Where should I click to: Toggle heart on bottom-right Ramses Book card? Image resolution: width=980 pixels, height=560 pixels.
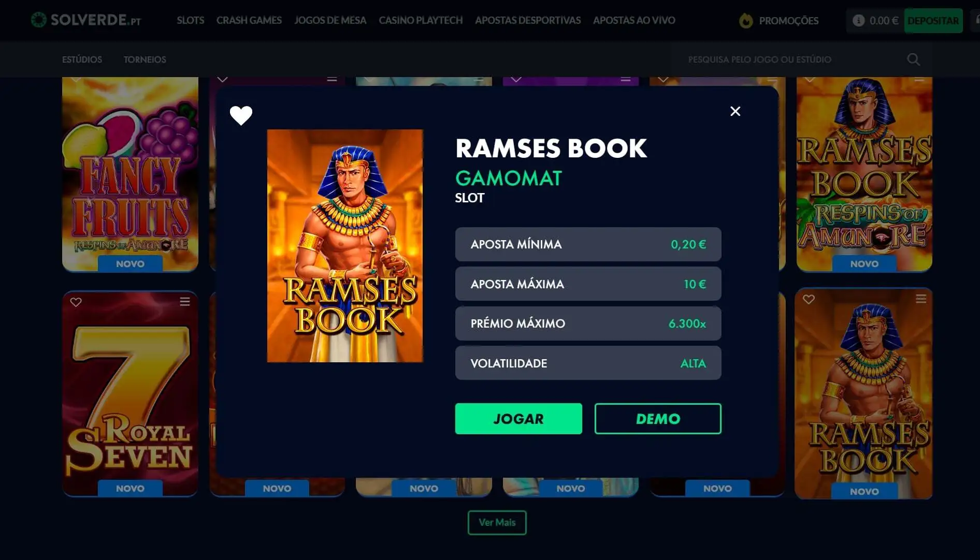point(809,299)
